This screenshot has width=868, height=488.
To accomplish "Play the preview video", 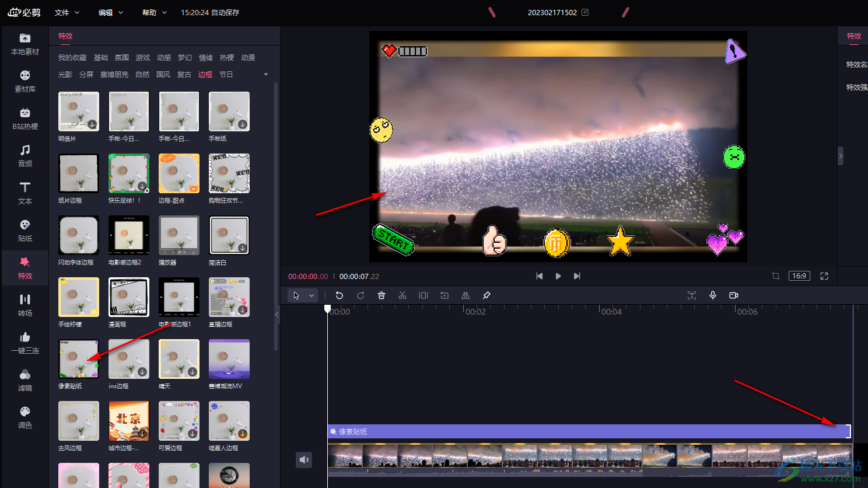I will (558, 276).
